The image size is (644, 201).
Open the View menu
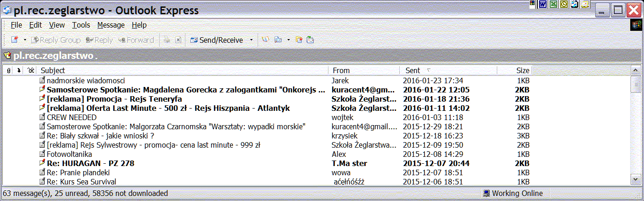pyautogui.click(x=57, y=25)
